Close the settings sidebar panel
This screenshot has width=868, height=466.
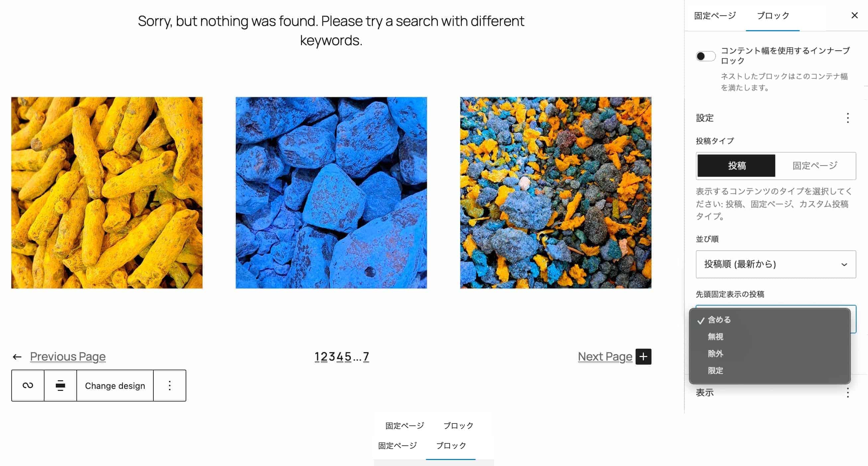[x=854, y=16]
